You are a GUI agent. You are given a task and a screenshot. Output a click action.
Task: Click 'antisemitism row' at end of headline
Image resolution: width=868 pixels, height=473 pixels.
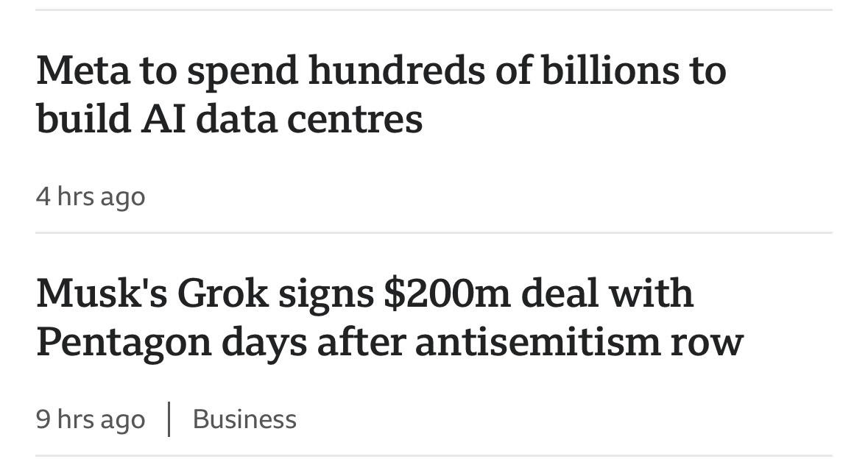point(579,342)
